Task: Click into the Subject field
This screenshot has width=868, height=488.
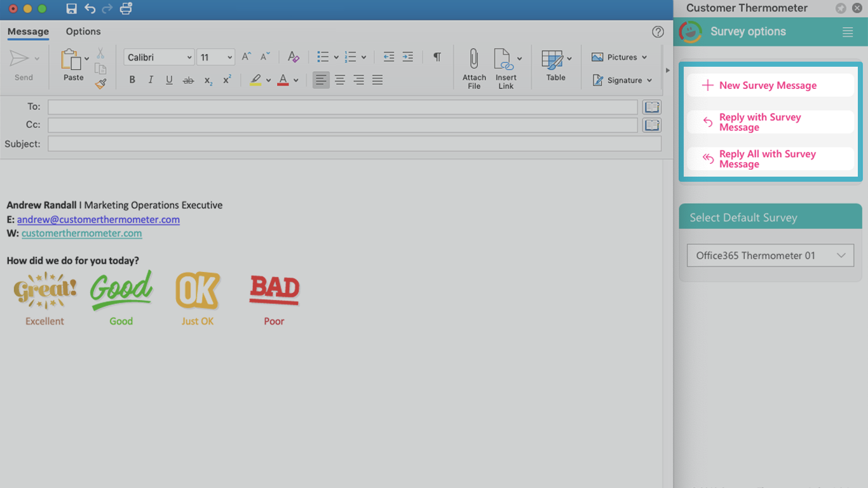Action: [355, 144]
